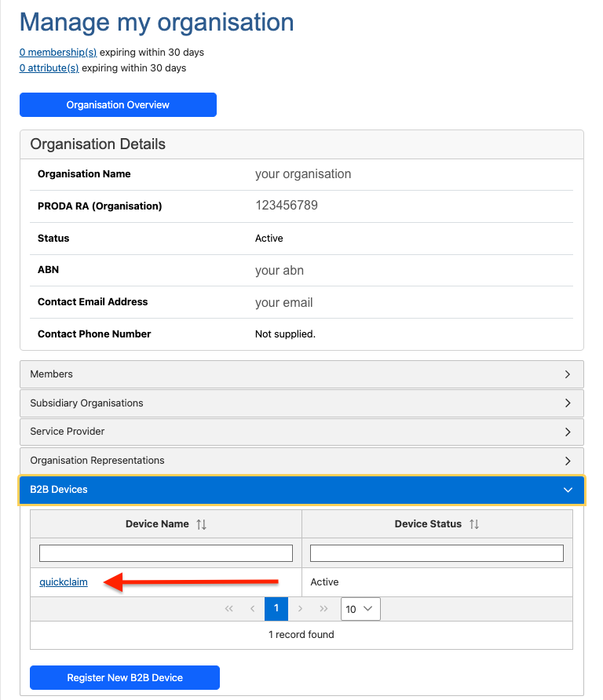Jump to the first page with the double-left arrow
Image resolution: width=603 pixels, height=700 pixels.
[x=228, y=608]
